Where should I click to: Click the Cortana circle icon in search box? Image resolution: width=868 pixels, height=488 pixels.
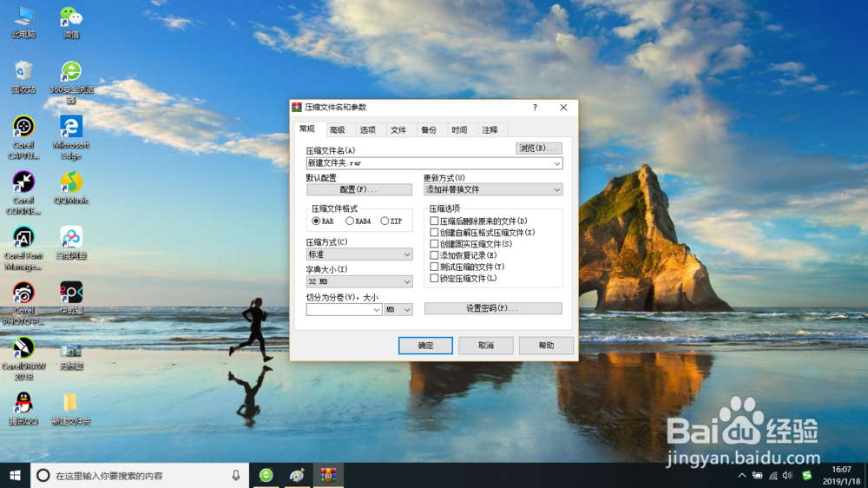coord(43,475)
